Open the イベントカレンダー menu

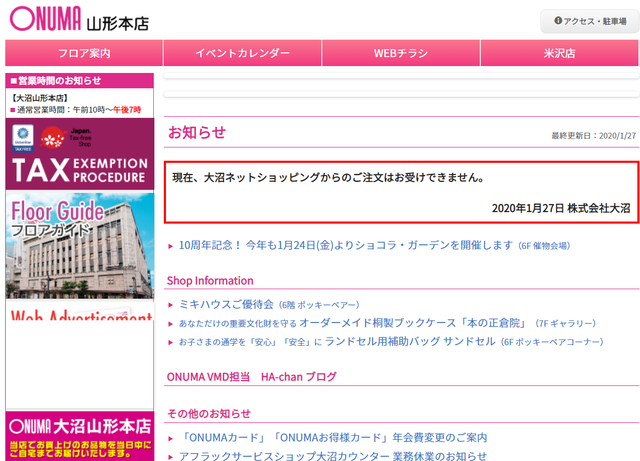(x=242, y=53)
